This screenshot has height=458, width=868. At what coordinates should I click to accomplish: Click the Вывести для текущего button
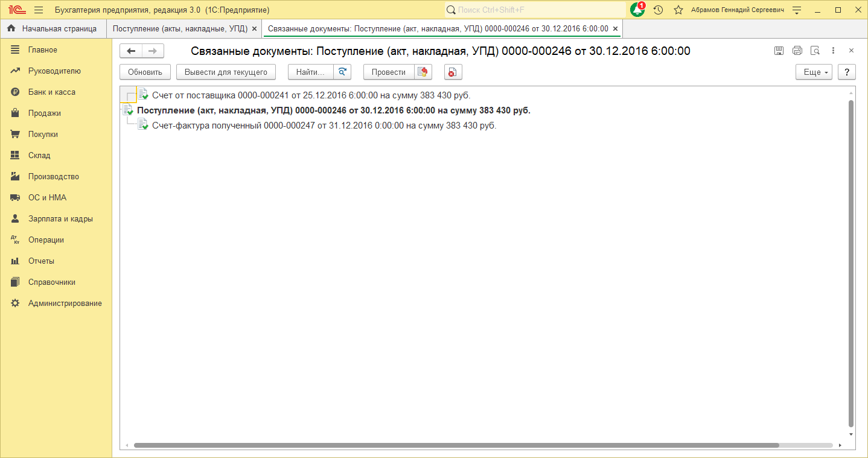[x=226, y=72]
